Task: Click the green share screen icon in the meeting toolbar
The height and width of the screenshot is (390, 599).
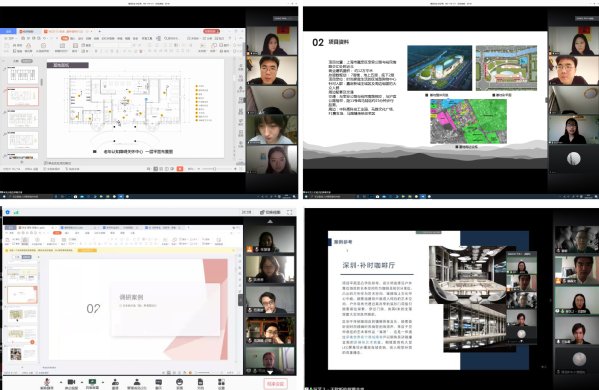Action: (x=92, y=382)
